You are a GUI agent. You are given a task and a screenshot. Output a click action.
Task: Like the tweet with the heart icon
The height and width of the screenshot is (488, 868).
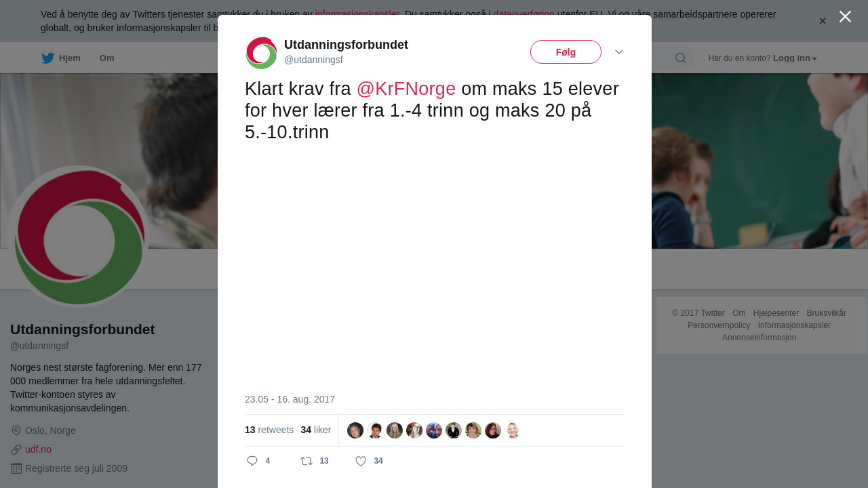coord(361,461)
